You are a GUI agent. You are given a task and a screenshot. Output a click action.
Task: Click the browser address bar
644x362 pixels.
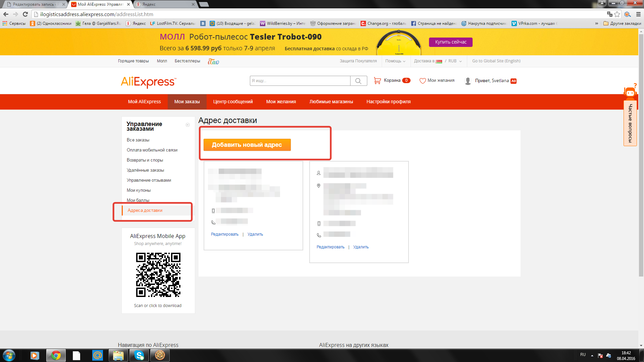click(319, 14)
